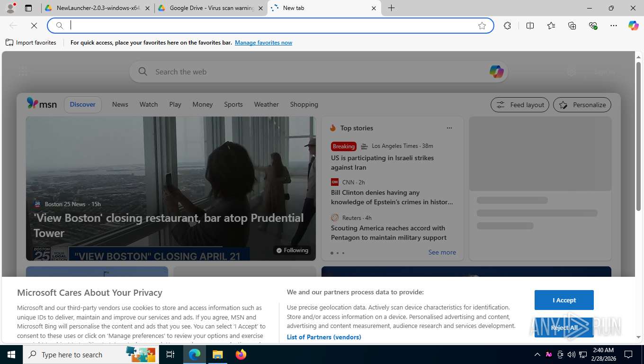Open the Edge profile icon

(10, 8)
